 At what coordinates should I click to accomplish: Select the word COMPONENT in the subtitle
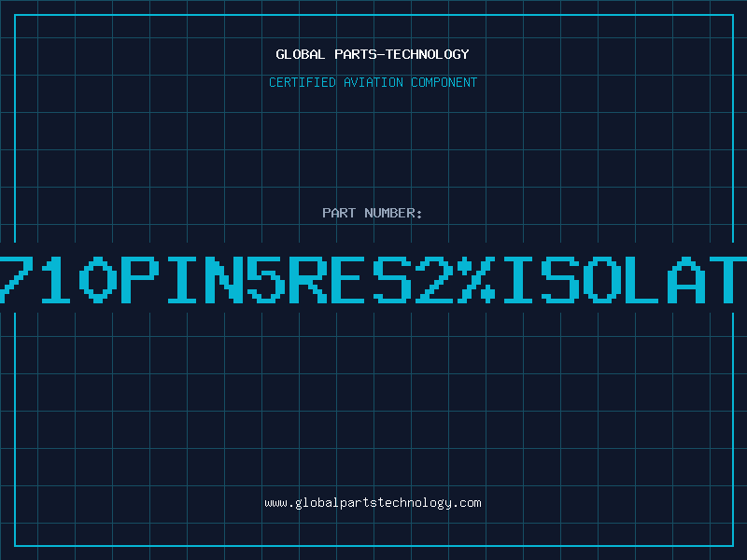click(x=442, y=82)
